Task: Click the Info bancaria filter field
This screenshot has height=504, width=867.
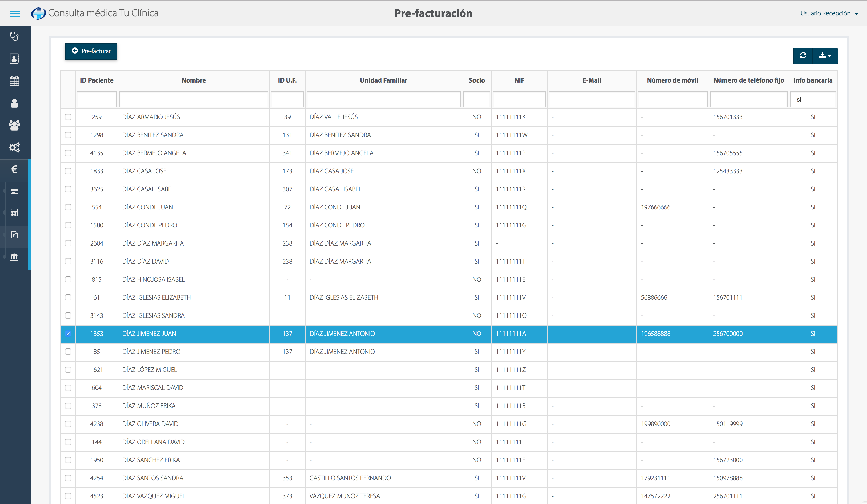Action: 813,100
